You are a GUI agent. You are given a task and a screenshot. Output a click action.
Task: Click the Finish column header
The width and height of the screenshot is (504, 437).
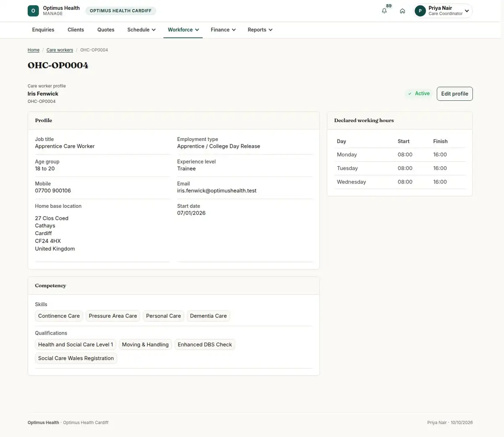[440, 141]
